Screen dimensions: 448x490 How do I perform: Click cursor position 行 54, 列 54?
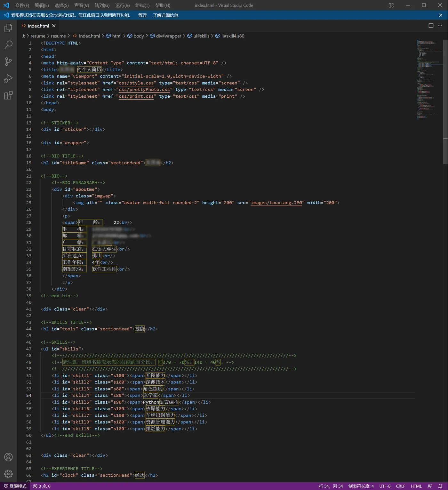click(331, 486)
